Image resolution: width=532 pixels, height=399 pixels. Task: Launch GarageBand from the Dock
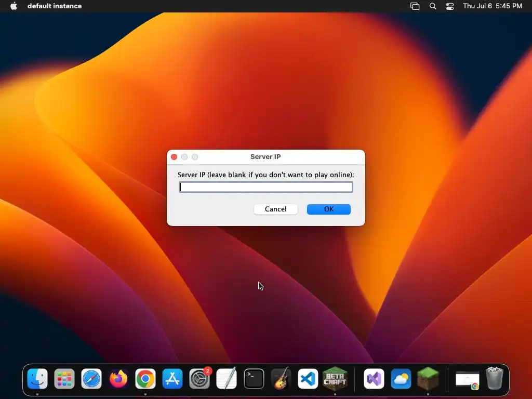pos(281,379)
